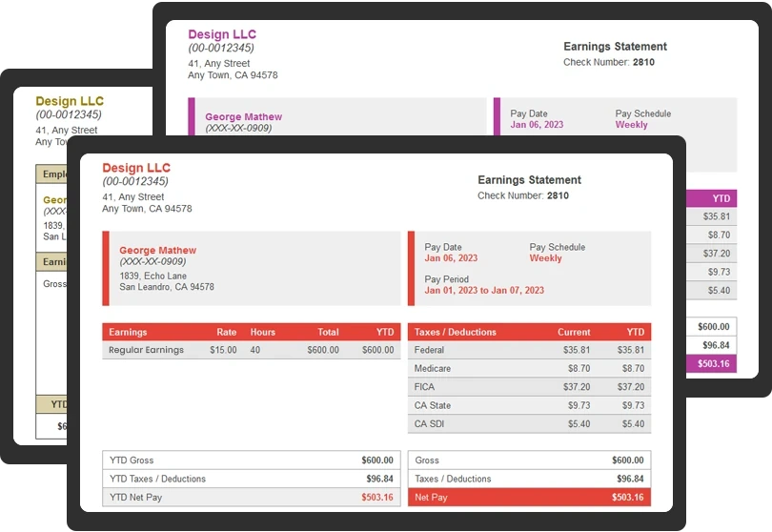
Task: Click the 'Total' column header
Action: [x=328, y=332]
